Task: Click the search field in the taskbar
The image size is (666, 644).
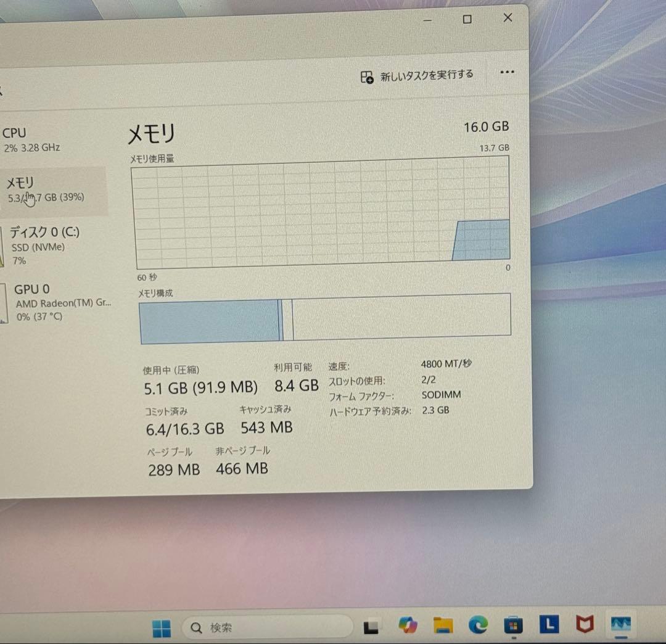Action: (x=265, y=627)
